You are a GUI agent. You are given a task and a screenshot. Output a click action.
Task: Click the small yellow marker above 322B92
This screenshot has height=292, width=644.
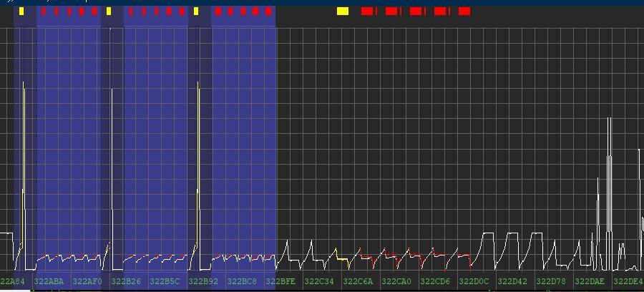click(x=196, y=11)
